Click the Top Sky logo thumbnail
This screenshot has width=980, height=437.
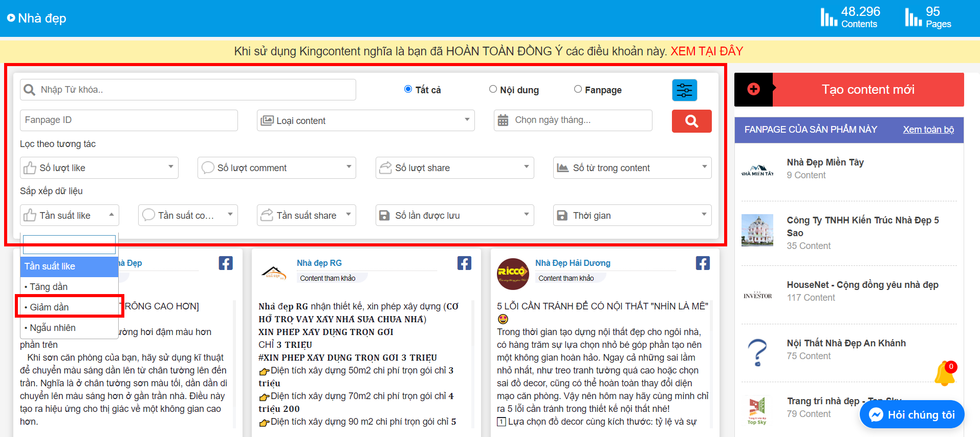click(x=757, y=411)
